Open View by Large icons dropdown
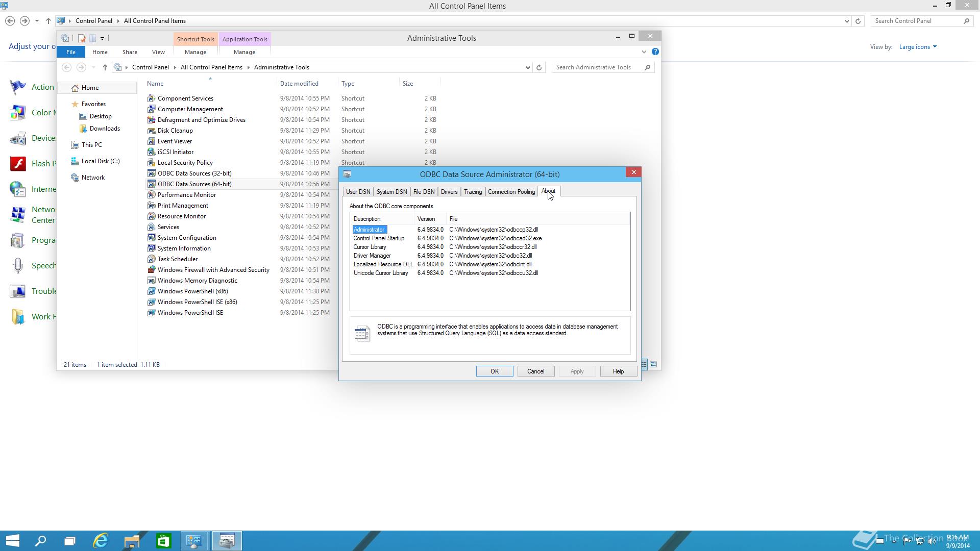 pos(918,47)
